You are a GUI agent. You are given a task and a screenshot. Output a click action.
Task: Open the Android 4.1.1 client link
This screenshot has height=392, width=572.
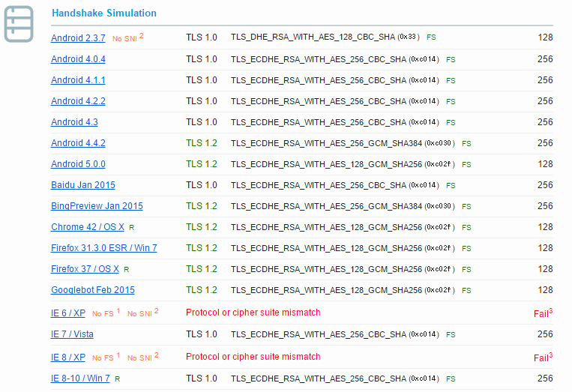[x=78, y=80]
